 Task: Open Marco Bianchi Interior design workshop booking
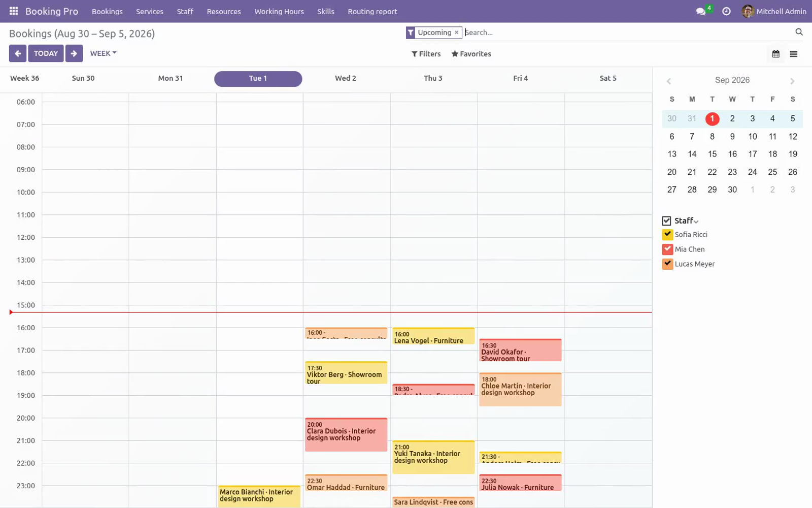[259, 496]
